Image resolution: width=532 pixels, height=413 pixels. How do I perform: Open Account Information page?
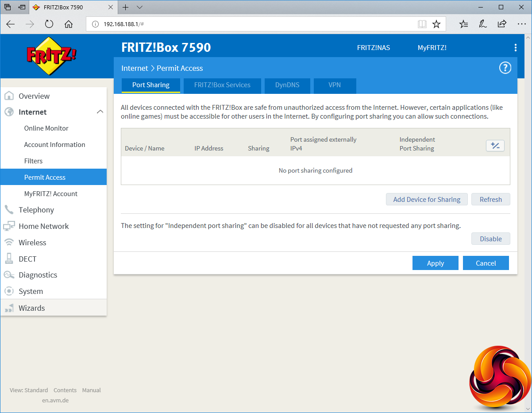point(54,145)
